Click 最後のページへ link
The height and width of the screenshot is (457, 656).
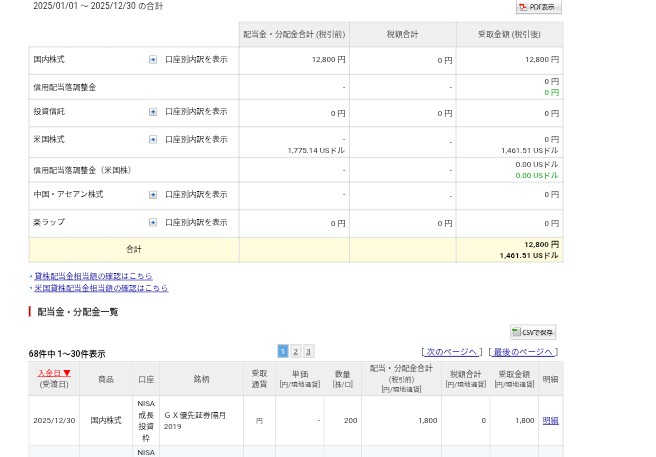523,352
